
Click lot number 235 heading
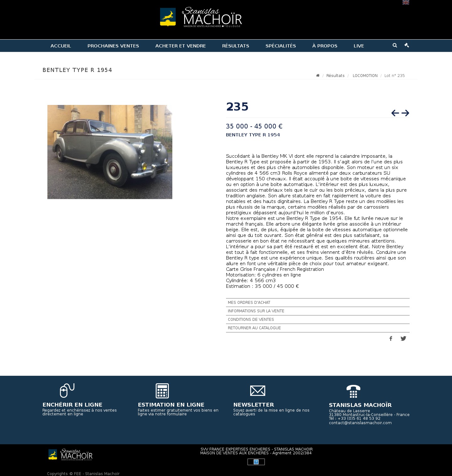[x=237, y=107]
